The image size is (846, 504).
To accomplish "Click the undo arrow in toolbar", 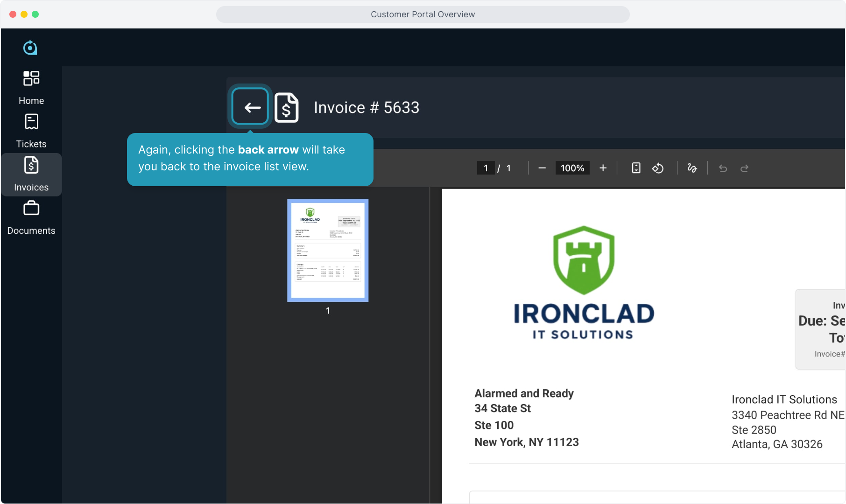I will coord(723,168).
